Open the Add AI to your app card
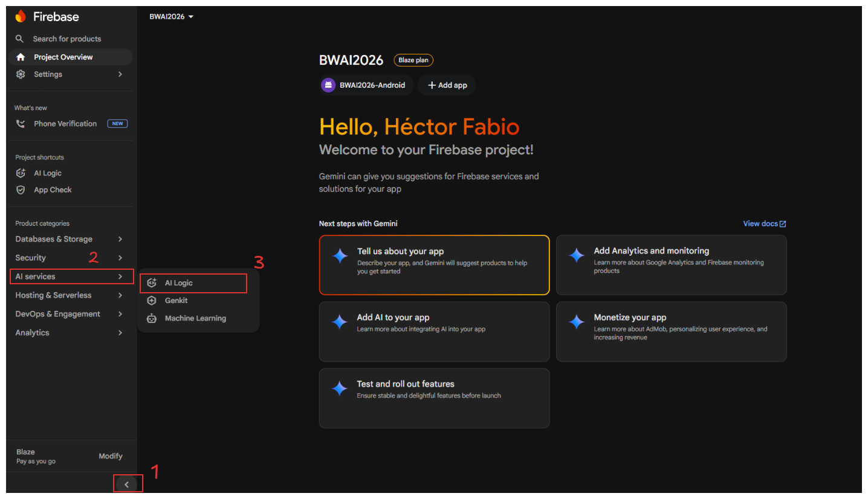This screenshot has width=868, height=499. click(x=434, y=331)
